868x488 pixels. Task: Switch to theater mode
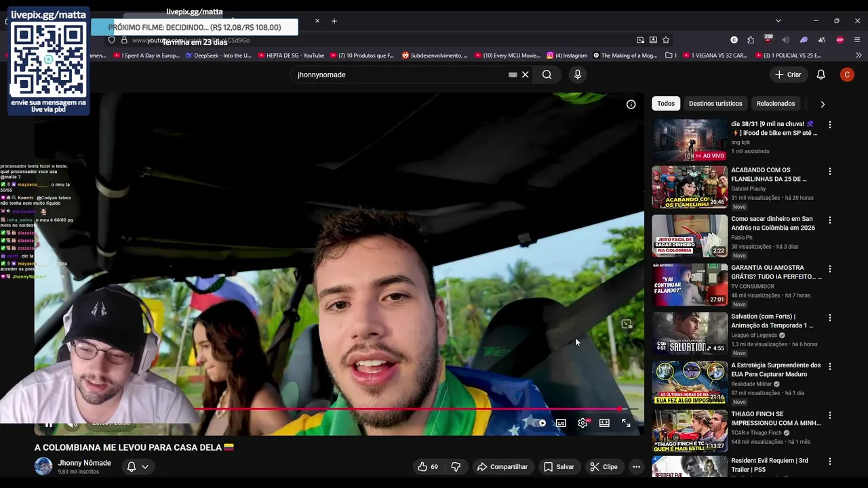coord(604,423)
